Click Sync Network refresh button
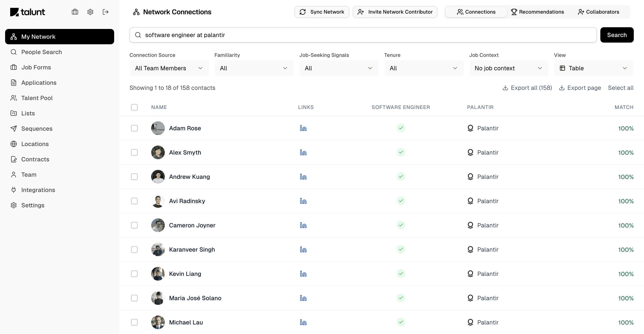 322,12
